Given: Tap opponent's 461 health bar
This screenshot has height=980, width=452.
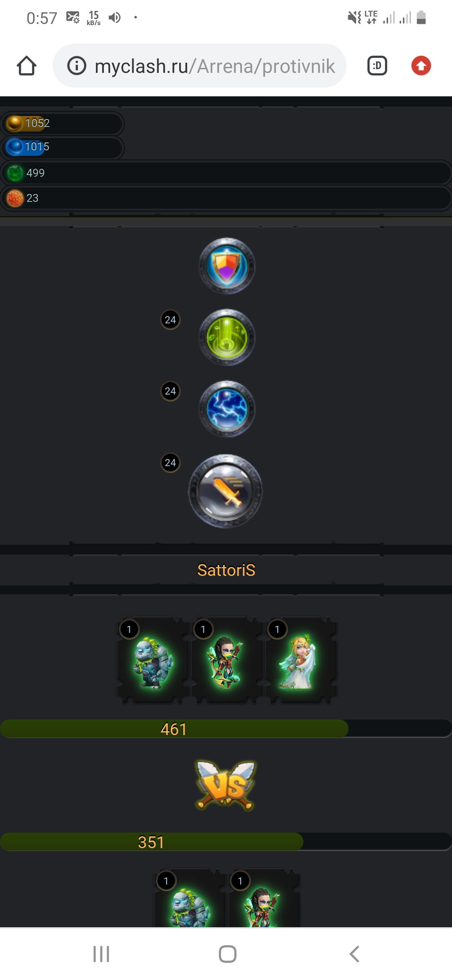Looking at the screenshot, I should 226,729.
